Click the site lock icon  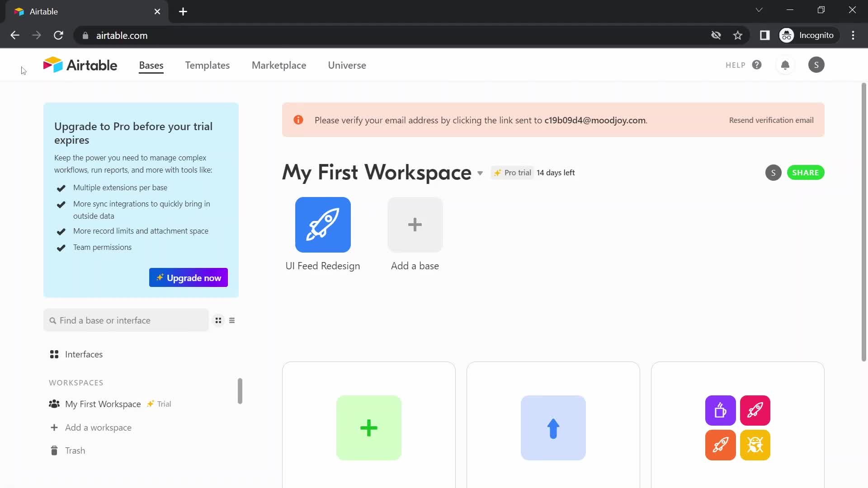point(85,35)
